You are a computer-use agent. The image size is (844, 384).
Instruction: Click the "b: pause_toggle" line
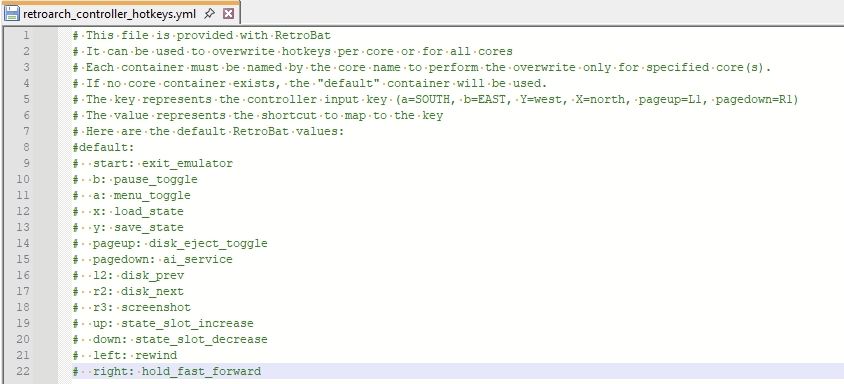pyautogui.click(x=135, y=179)
